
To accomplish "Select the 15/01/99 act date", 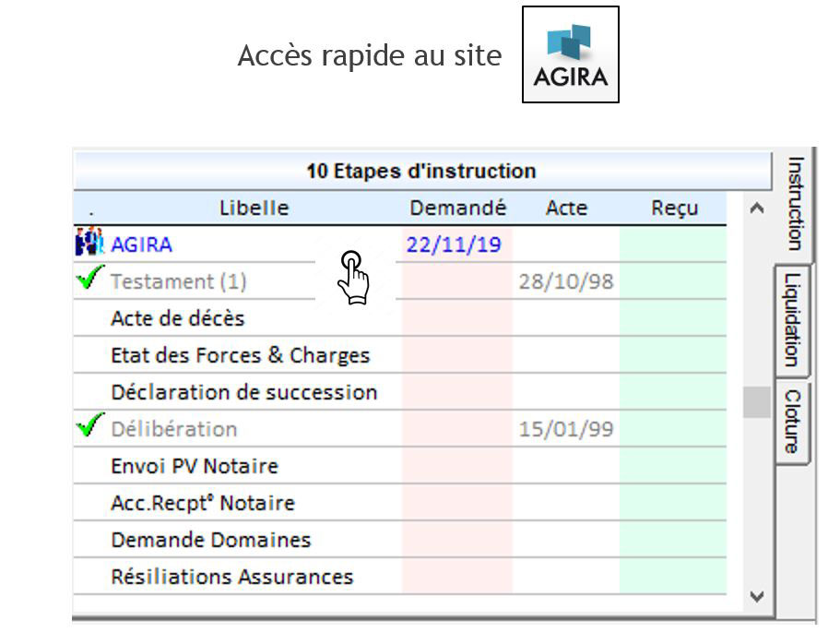I will point(566,429).
